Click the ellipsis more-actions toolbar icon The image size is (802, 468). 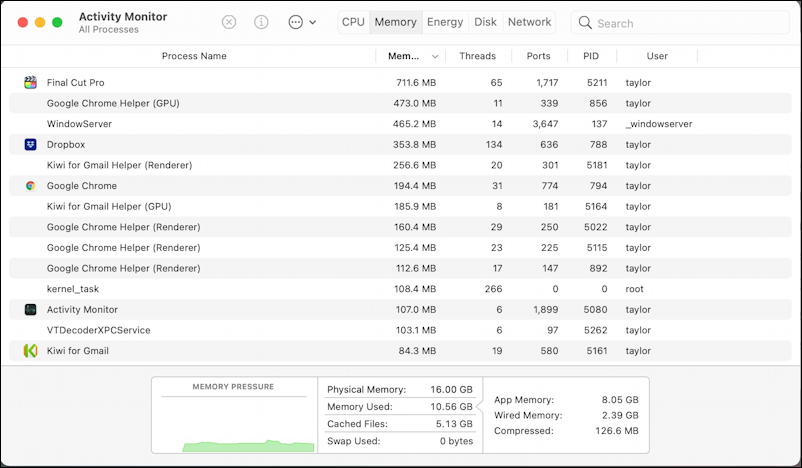pyautogui.click(x=296, y=22)
